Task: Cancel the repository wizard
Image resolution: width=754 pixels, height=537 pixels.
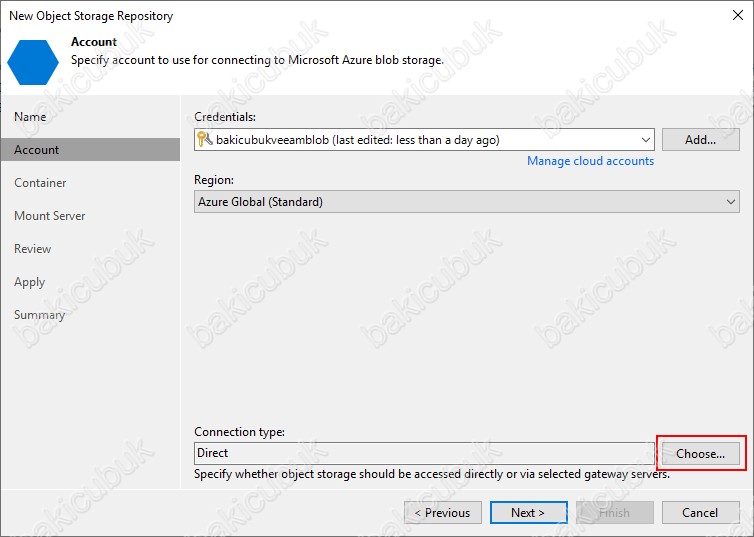Action: coord(700,513)
